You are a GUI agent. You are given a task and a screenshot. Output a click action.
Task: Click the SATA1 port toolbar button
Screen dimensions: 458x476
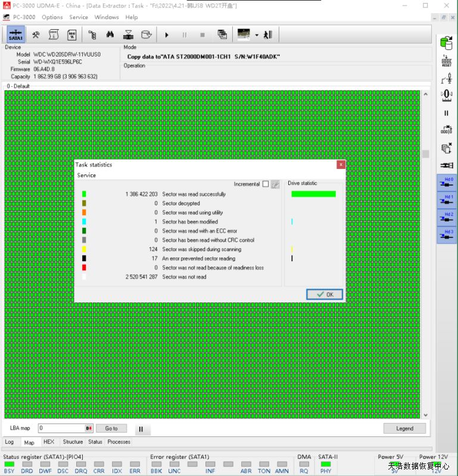pos(16,35)
